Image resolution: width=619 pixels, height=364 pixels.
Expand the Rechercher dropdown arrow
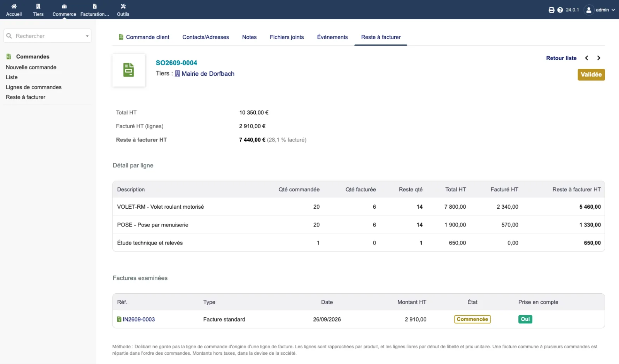(87, 36)
